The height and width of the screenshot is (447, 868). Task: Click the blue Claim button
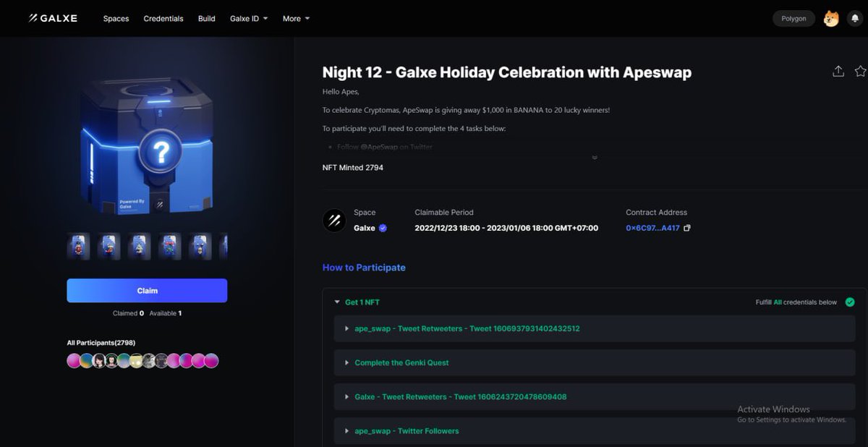click(147, 291)
